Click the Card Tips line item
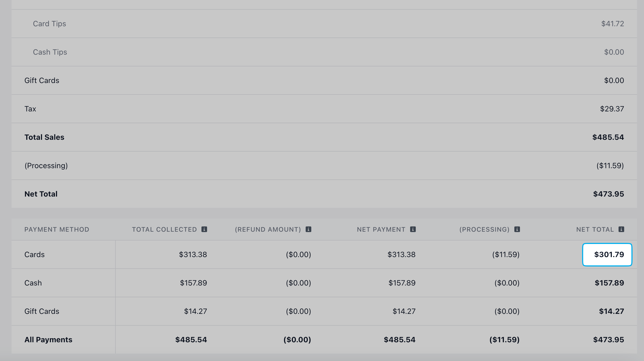Screen dimensions: 644x361 [x=324, y=24]
